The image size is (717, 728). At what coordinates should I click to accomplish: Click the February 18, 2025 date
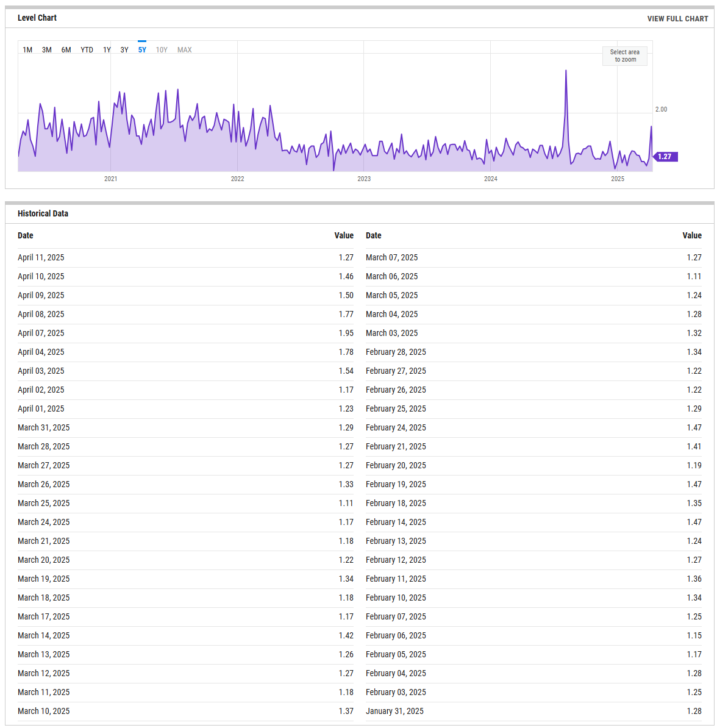click(396, 503)
